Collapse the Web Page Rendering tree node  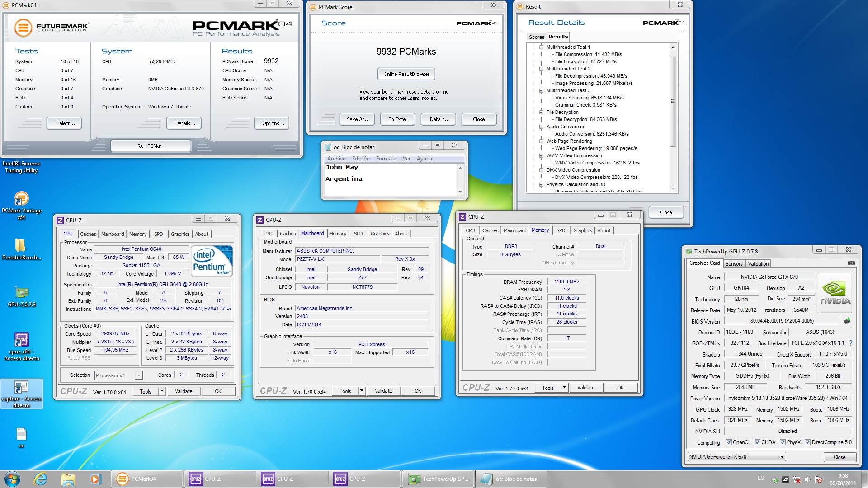click(x=541, y=141)
